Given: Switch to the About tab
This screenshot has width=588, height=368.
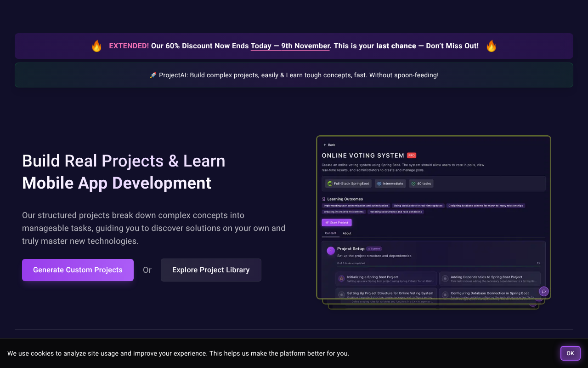Looking at the screenshot, I should click(x=347, y=233).
